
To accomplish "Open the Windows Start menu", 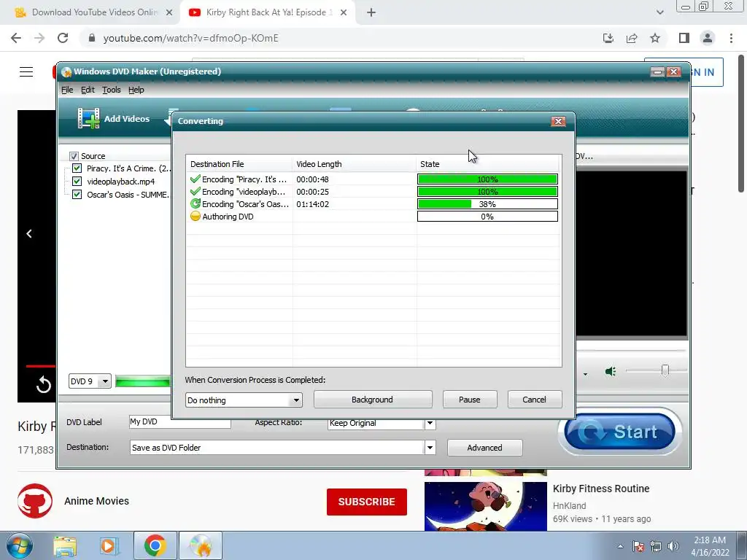I will (x=20, y=545).
